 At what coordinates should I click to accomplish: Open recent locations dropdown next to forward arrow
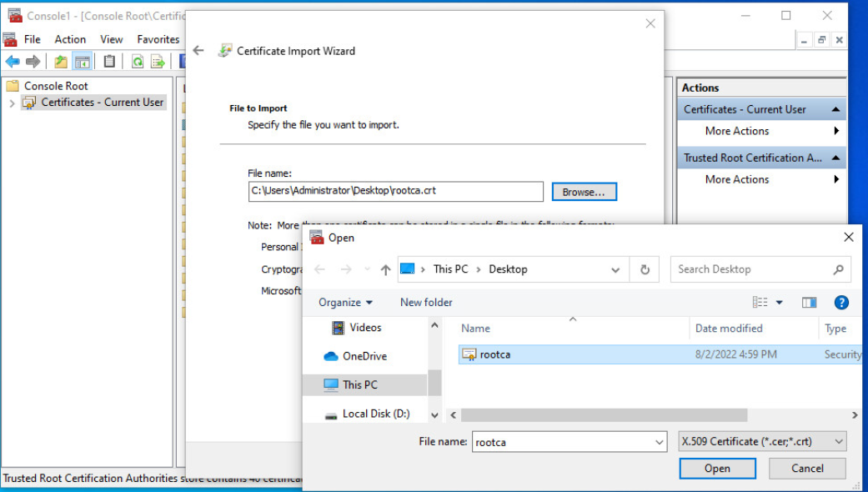pyautogui.click(x=367, y=269)
